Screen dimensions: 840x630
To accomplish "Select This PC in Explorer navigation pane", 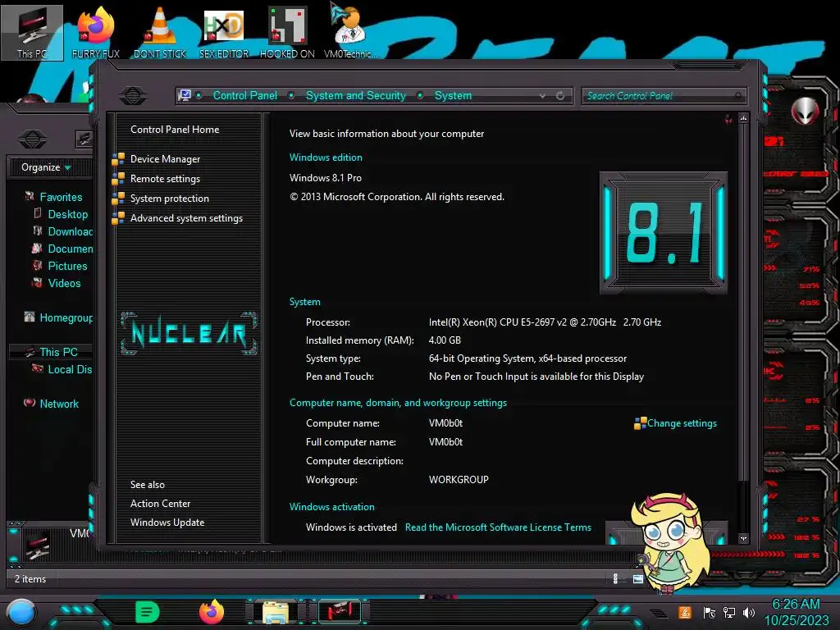I will [58, 352].
